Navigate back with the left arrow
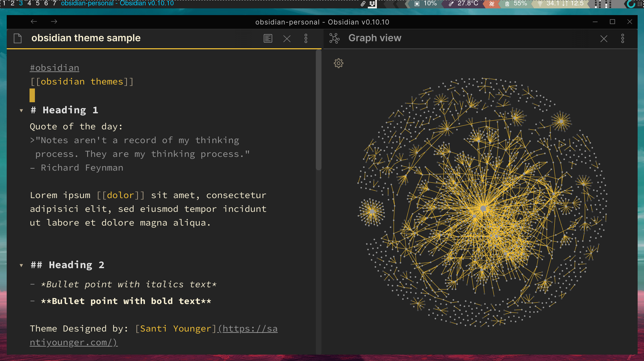This screenshot has width=644, height=361. (34, 22)
